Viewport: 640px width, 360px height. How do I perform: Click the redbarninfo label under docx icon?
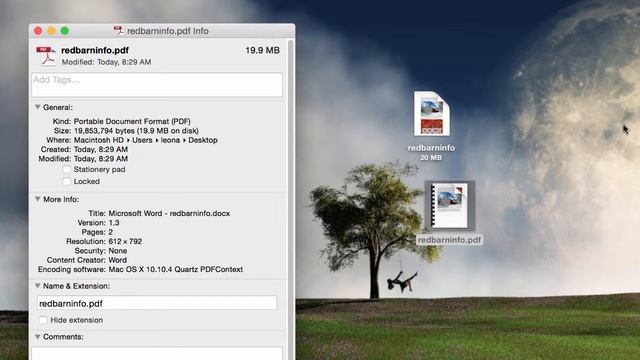tap(431, 148)
